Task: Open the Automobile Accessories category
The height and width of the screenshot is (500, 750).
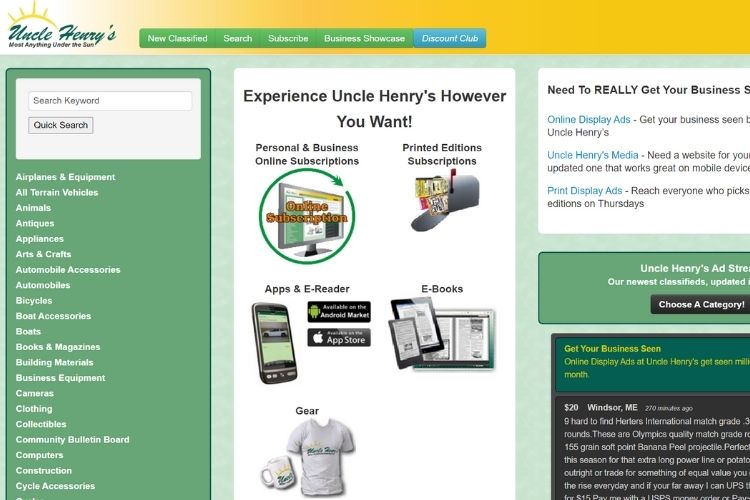Action: 68,270
